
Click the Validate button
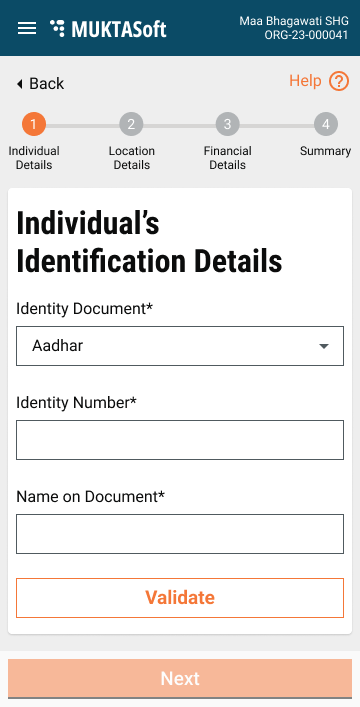click(x=180, y=598)
